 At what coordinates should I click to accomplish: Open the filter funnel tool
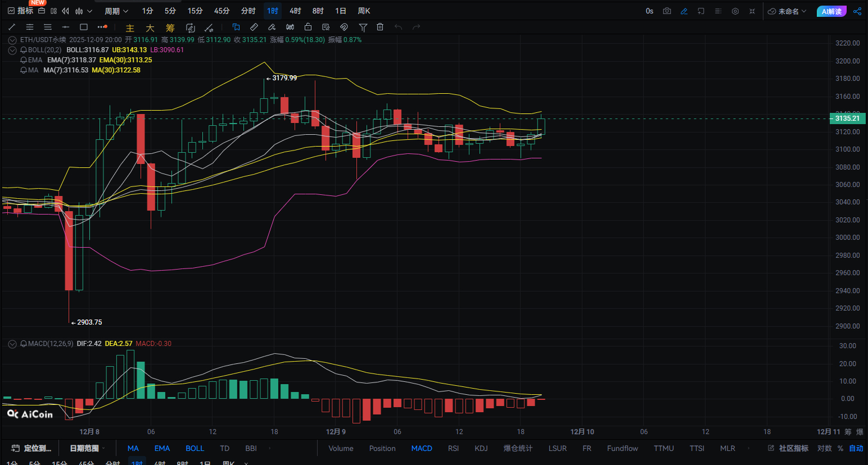(363, 27)
